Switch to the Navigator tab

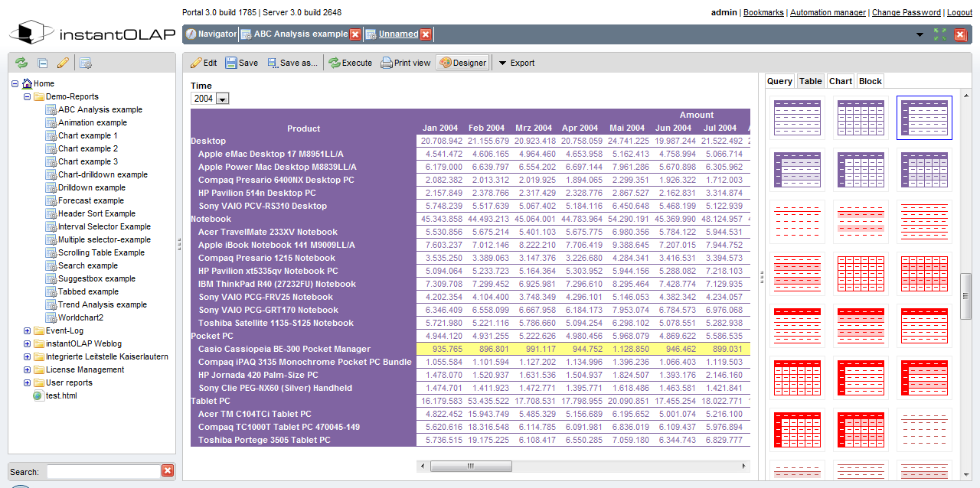pos(211,34)
